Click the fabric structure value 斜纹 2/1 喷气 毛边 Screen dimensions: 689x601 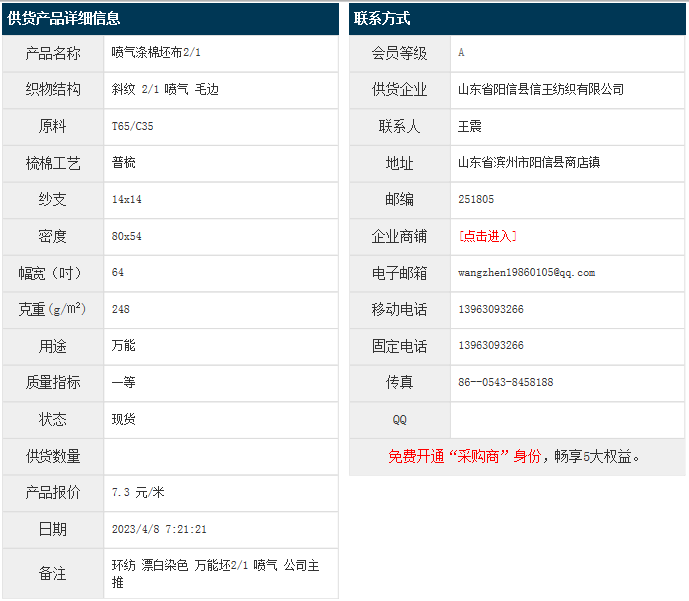pyautogui.click(x=165, y=90)
